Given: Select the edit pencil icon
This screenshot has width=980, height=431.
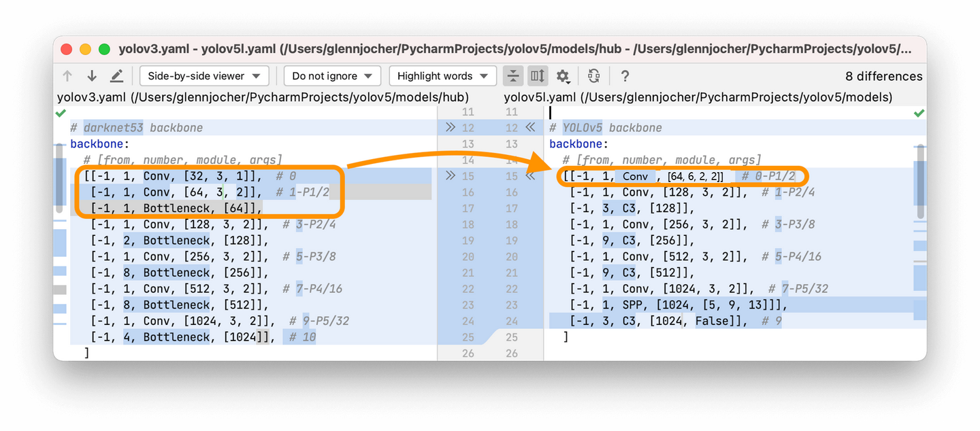Looking at the screenshot, I should pos(116,75).
